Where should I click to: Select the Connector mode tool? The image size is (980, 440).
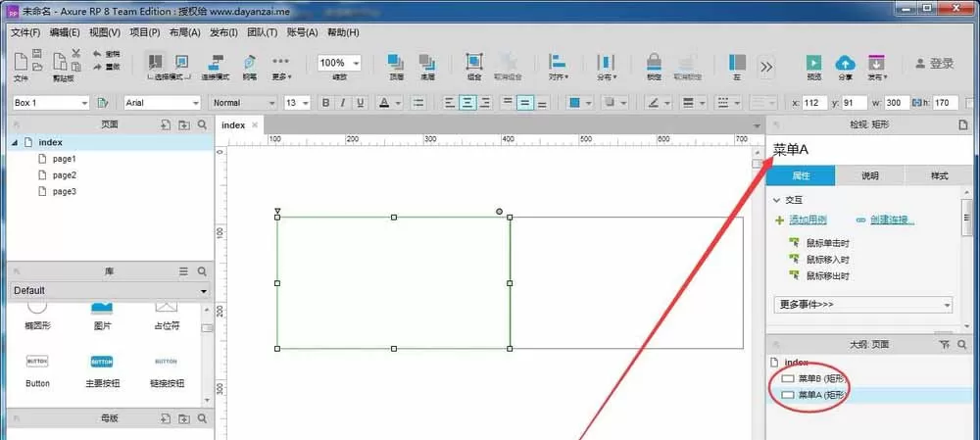pos(215,62)
